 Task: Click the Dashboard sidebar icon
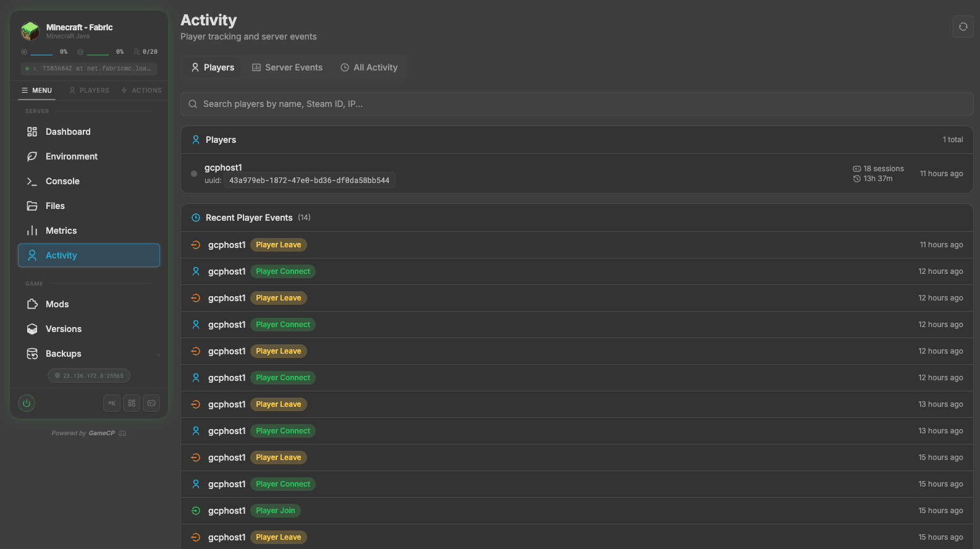click(32, 132)
